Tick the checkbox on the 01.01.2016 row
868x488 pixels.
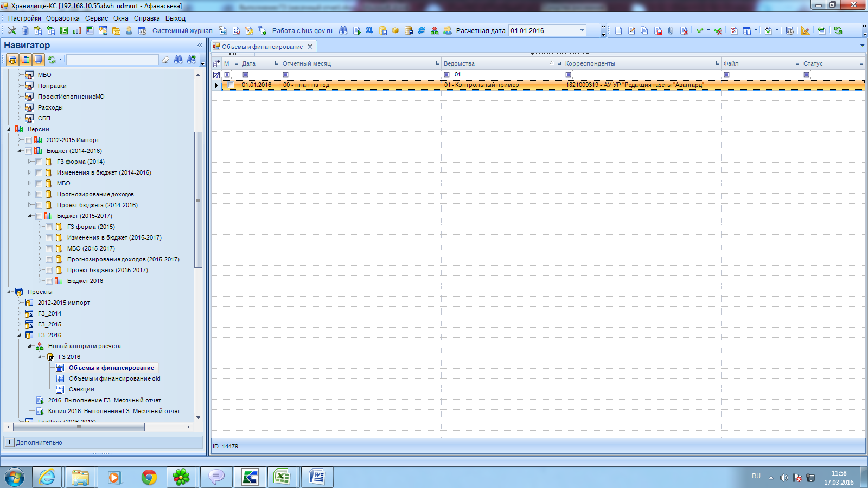pyautogui.click(x=231, y=85)
